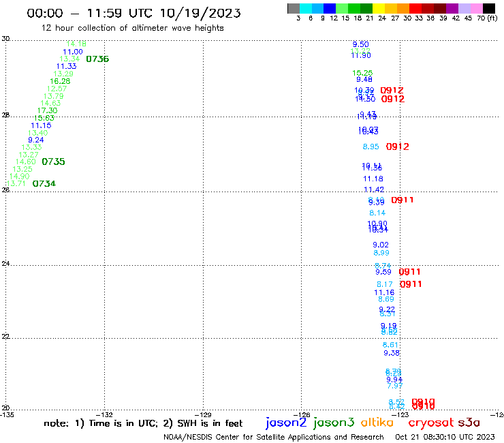Click wave height value '14.18'
This screenshot has width=504, height=443.
76,44
